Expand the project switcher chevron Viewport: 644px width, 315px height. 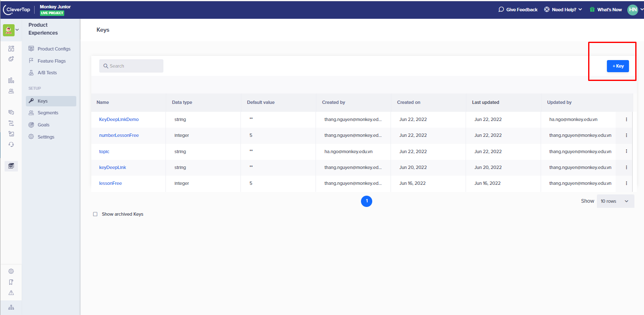pos(17,30)
